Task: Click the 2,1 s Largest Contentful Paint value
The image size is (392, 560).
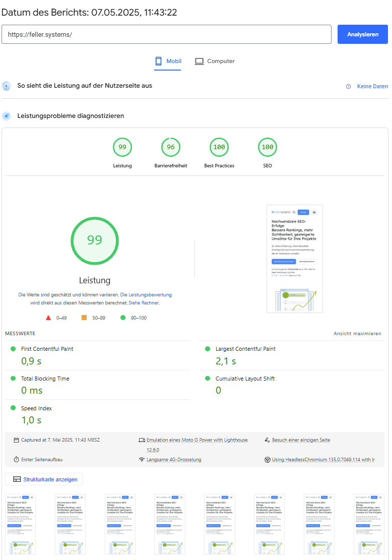Action: point(226,361)
